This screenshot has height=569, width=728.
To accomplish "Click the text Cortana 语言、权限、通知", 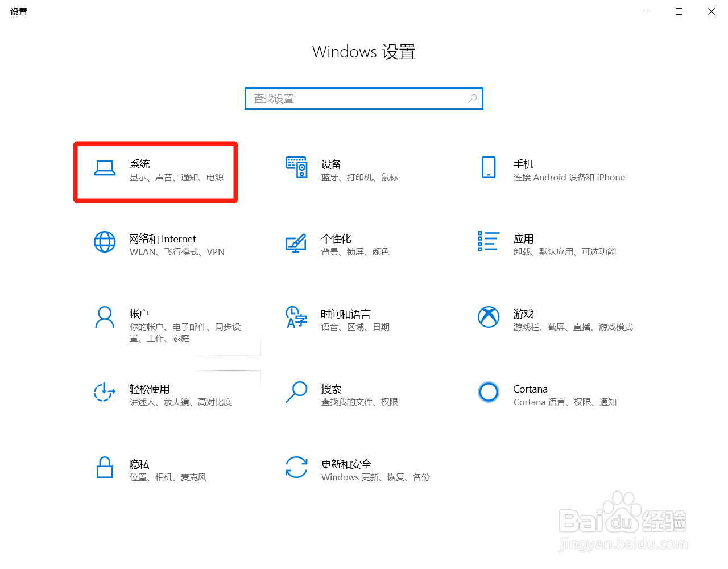I will pyautogui.click(x=565, y=402).
